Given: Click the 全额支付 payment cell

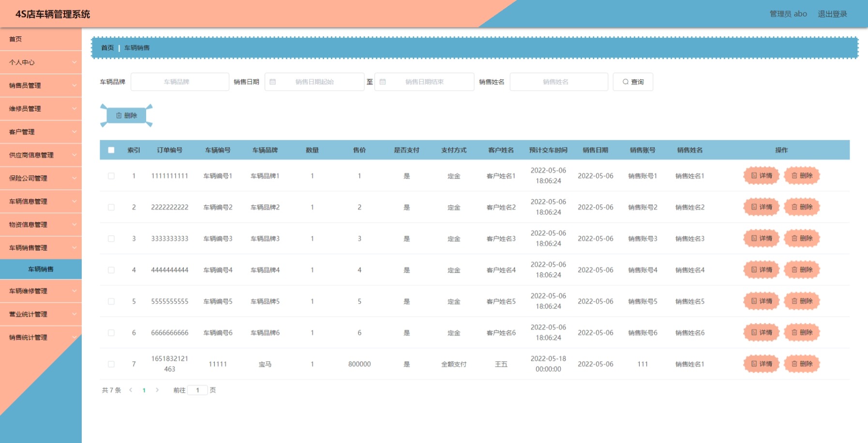Looking at the screenshot, I should click(454, 364).
